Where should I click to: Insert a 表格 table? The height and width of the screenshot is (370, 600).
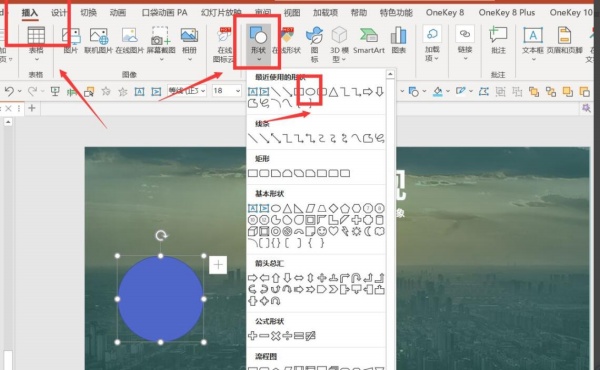[x=36, y=43]
